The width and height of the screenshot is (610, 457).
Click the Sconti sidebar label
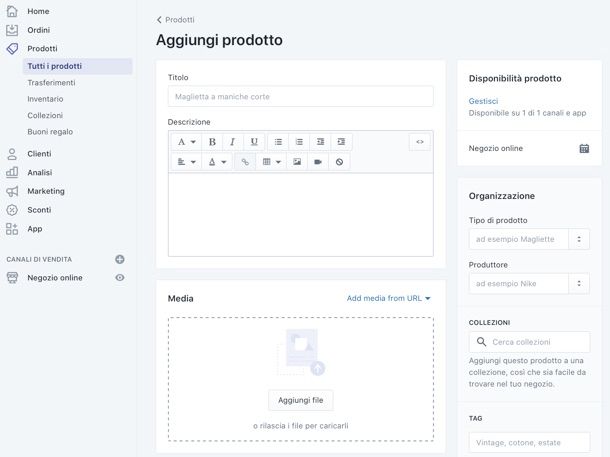(39, 210)
